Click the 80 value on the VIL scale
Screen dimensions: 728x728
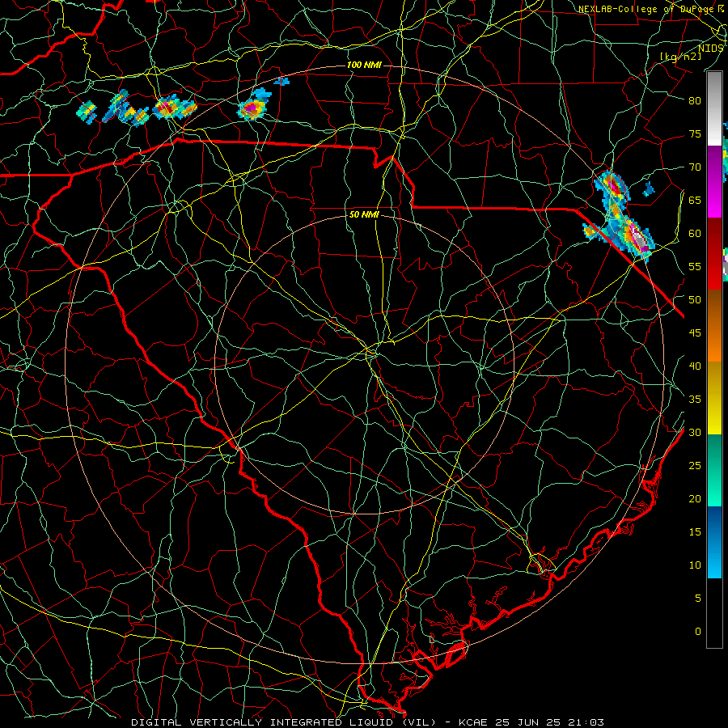[695, 101]
